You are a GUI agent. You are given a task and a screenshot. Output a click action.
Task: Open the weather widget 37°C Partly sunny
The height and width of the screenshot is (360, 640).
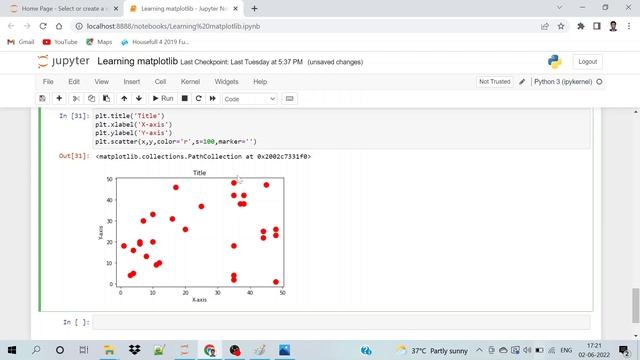433,350
